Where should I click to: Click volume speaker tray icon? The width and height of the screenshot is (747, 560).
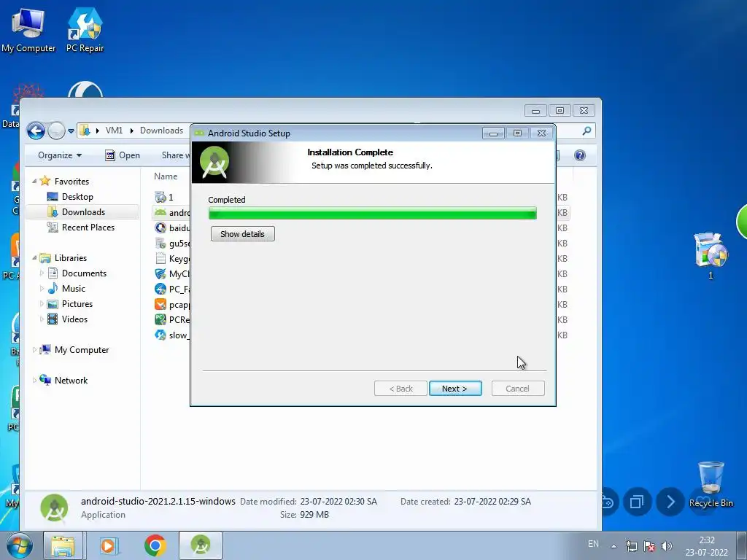point(667,546)
